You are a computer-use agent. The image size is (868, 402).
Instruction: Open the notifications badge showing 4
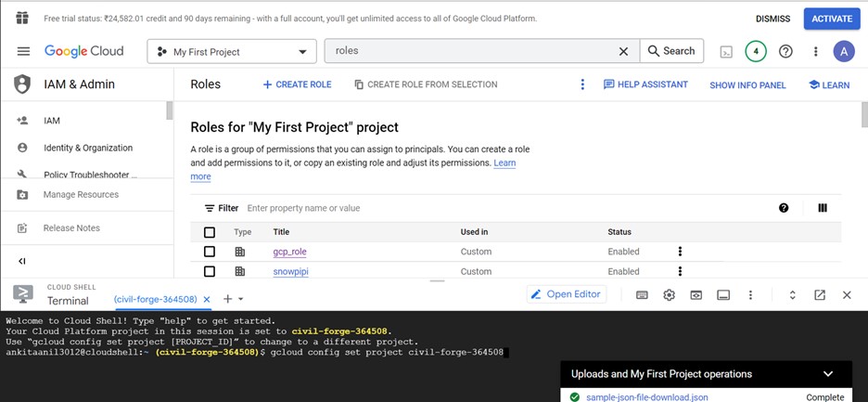(x=756, y=52)
